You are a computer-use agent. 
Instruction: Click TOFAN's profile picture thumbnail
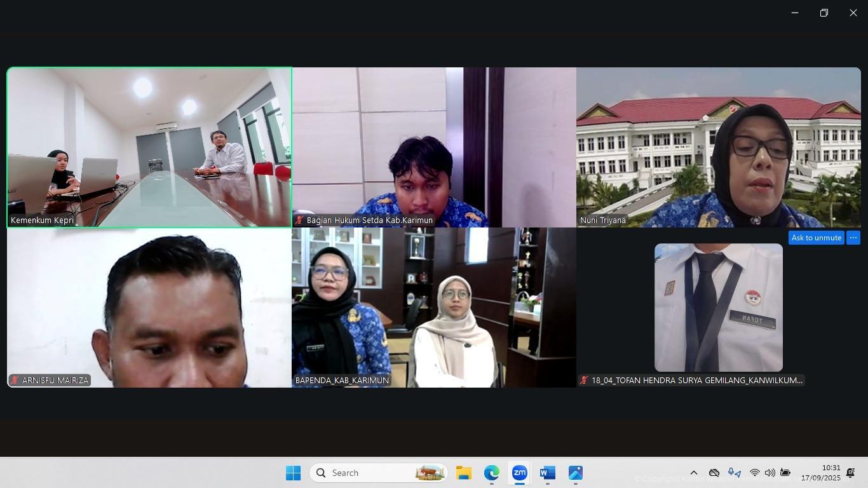[x=718, y=308]
